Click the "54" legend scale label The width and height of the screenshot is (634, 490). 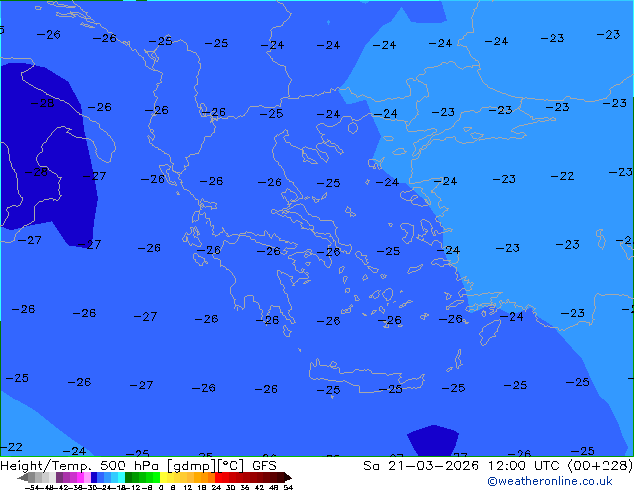point(288,488)
